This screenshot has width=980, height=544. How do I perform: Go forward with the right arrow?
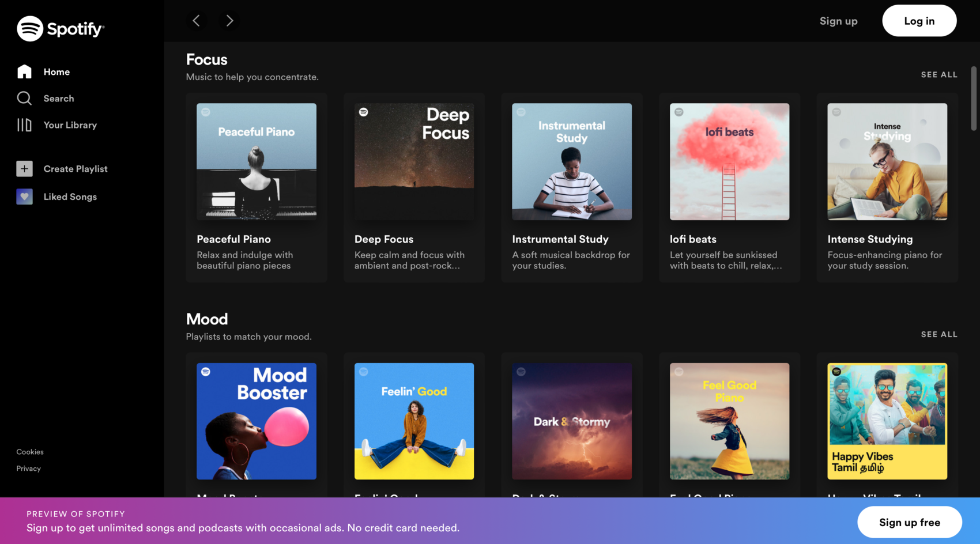[x=229, y=21]
